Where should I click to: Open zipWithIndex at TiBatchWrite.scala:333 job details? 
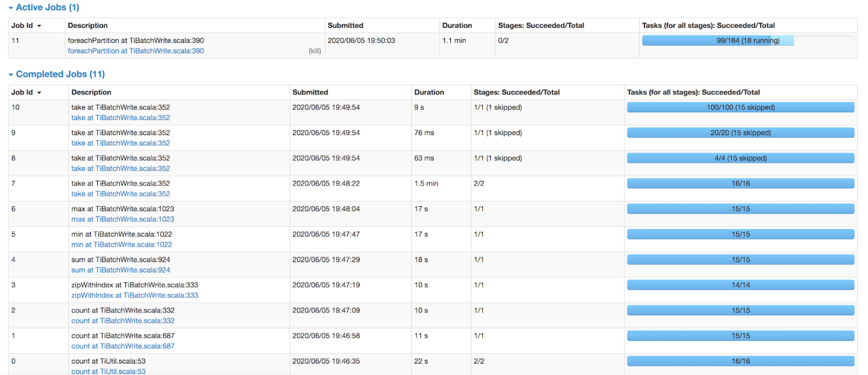(x=137, y=295)
